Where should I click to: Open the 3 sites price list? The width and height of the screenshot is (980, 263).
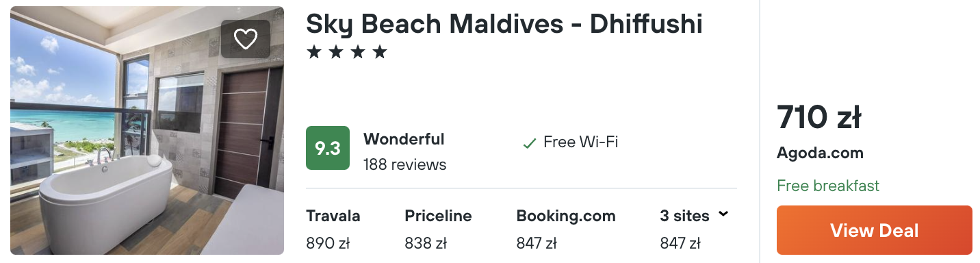[695, 229]
